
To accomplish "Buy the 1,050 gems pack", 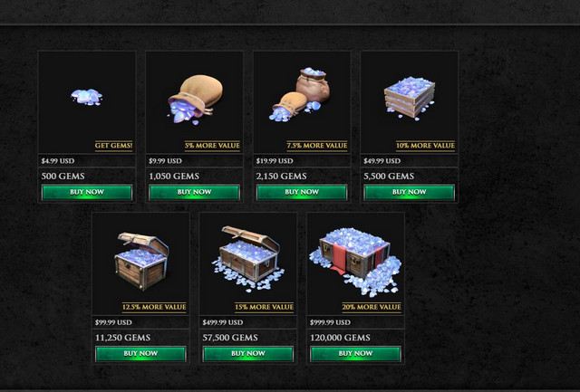I will (x=194, y=193).
